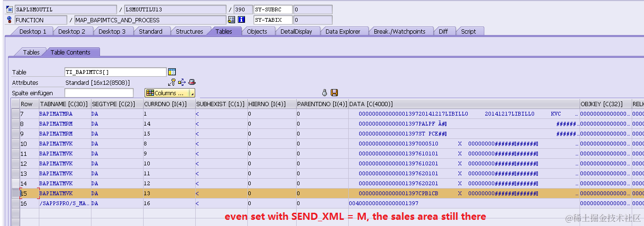Click the SY-SUBRC variable field
This screenshot has width=644, height=226.
[273, 9]
